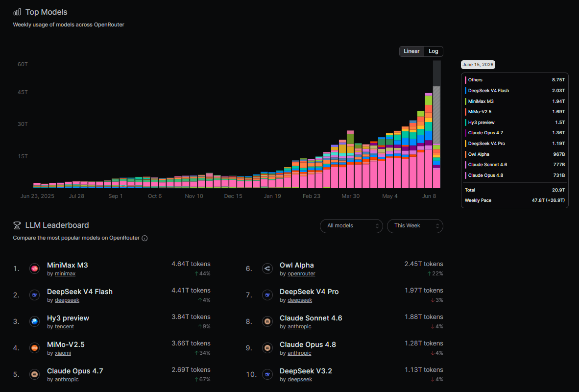The image size is (579, 392).
Task: Open the Claude Opus 4.7 model page
Action: [75, 371]
